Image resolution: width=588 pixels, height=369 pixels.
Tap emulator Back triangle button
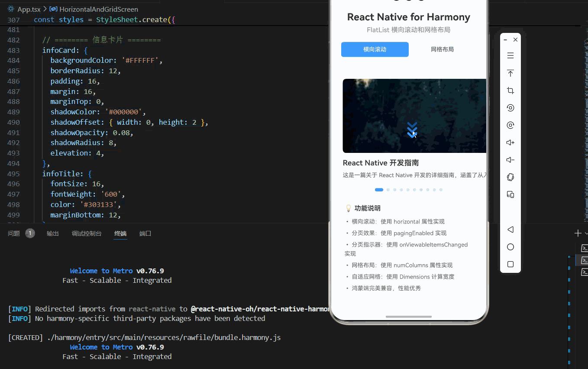(510, 230)
